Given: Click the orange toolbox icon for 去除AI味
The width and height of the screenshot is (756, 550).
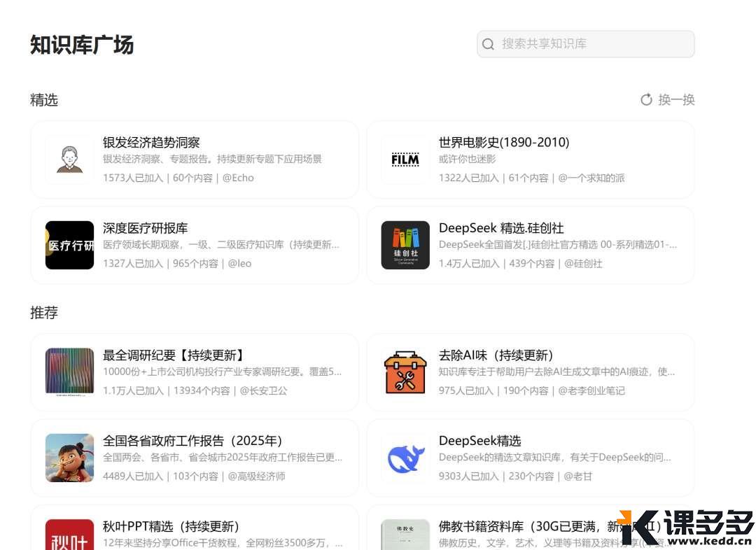Looking at the screenshot, I should pos(405,372).
